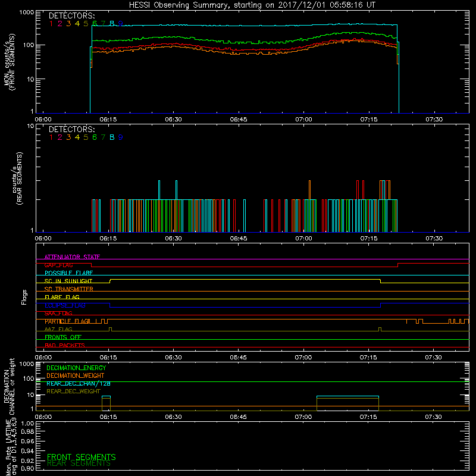Select magenta detector 2 in front segments legend
This screenshot has height=476, width=476.
(x=60, y=24)
